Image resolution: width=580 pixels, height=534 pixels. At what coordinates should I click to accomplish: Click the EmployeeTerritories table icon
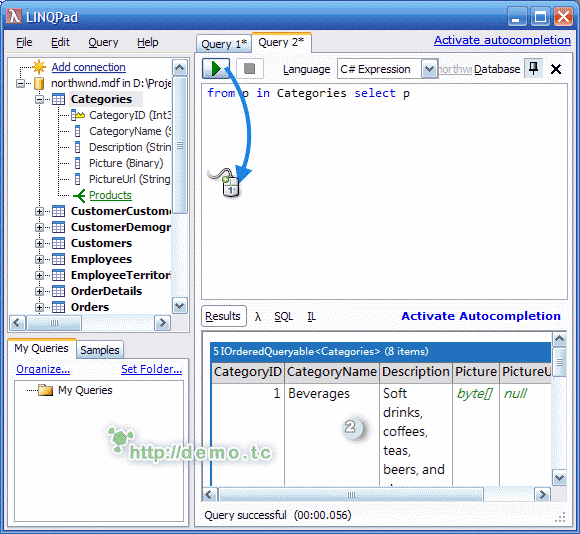pos(58,275)
